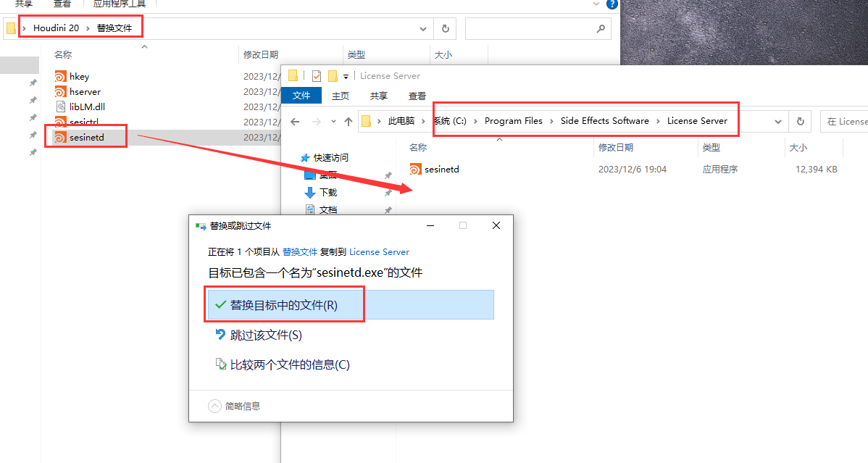Open the recent locations dropdown arrow
This screenshot has width=868, height=463.
click(x=333, y=122)
